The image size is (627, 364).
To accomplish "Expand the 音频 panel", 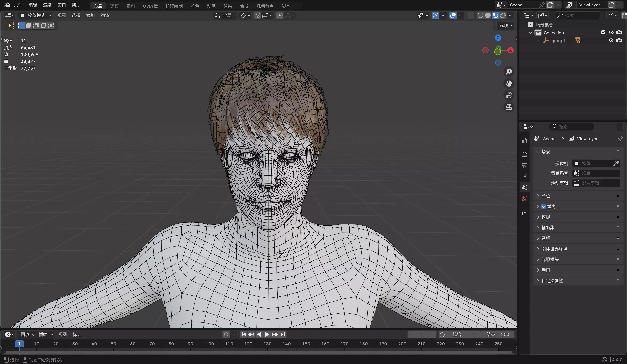I will [x=578, y=238].
